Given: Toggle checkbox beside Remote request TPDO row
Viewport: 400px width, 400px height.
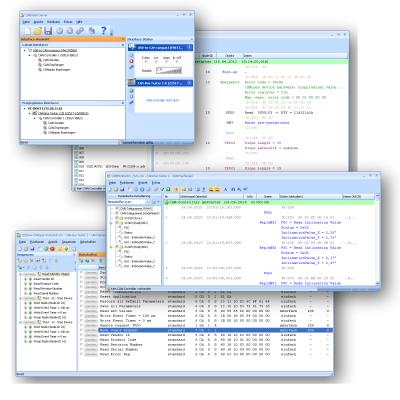Looking at the screenshot, I should click(x=81, y=325).
